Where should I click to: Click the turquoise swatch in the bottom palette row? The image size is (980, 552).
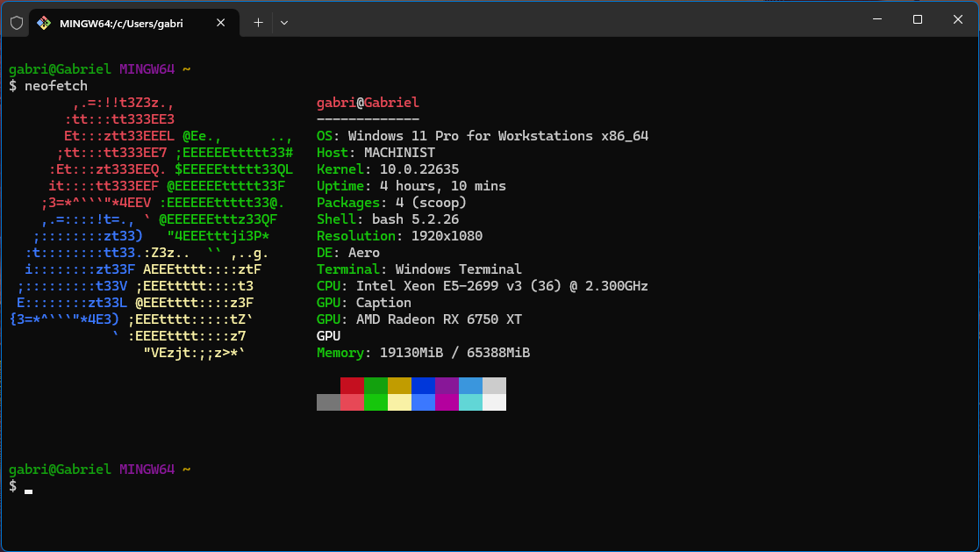pyautogui.click(x=470, y=403)
